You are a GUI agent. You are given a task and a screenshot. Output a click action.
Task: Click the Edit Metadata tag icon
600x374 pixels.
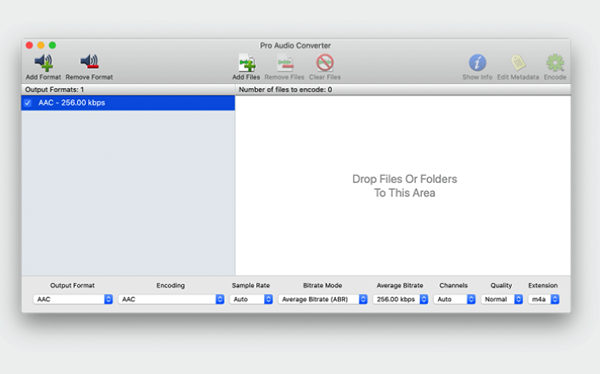(x=518, y=63)
